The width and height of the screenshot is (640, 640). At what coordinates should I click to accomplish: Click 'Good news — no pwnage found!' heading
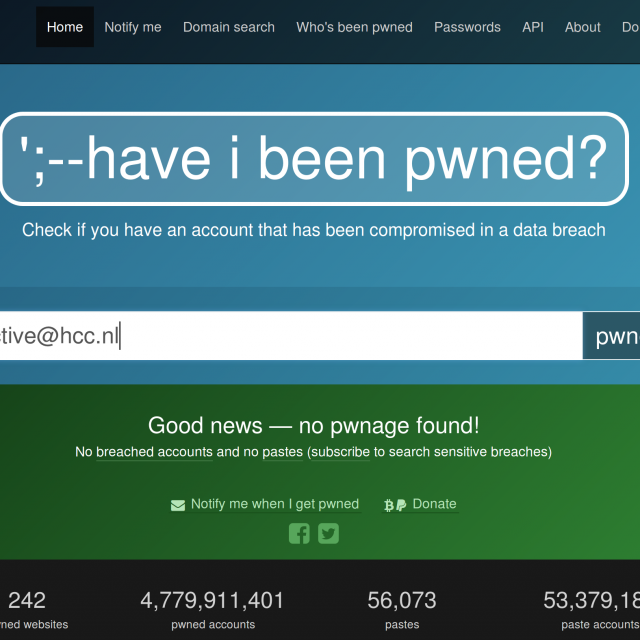pyautogui.click(x=313, y=425)
